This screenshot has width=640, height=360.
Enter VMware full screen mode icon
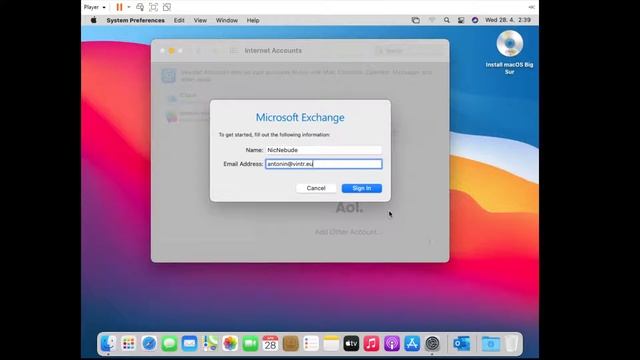click(x=153, y=7)
